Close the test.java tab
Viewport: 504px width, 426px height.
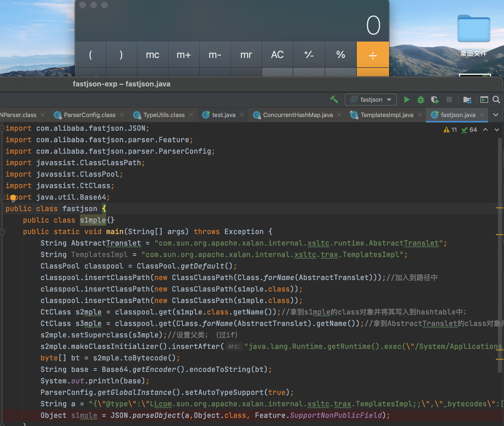(x=242, y=115)
